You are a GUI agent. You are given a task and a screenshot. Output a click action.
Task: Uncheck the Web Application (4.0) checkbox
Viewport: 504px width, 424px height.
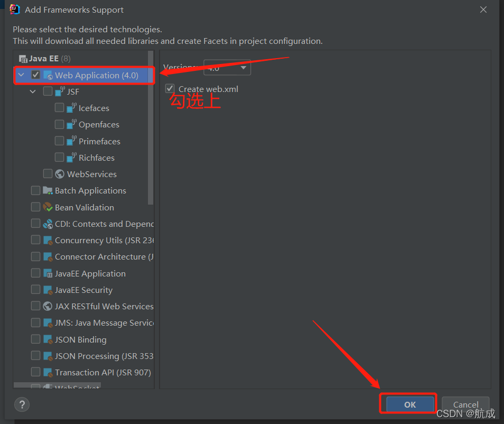(x=36, y=75)
